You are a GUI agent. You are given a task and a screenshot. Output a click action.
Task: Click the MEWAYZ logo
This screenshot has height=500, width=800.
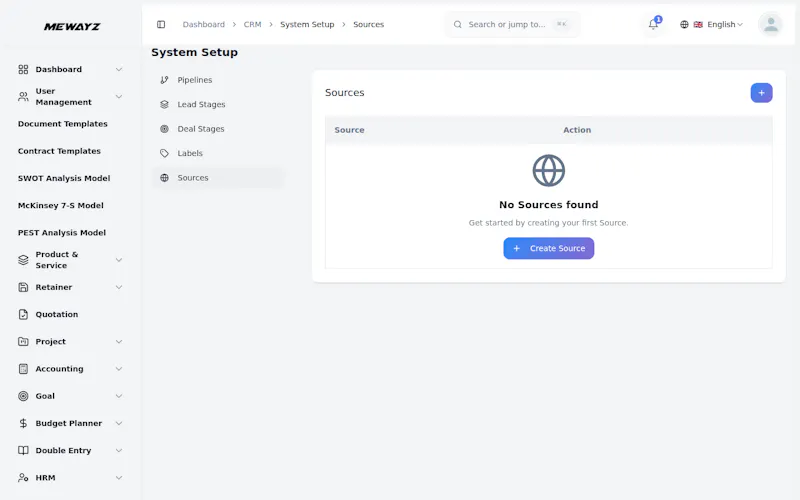click(72, 27)
